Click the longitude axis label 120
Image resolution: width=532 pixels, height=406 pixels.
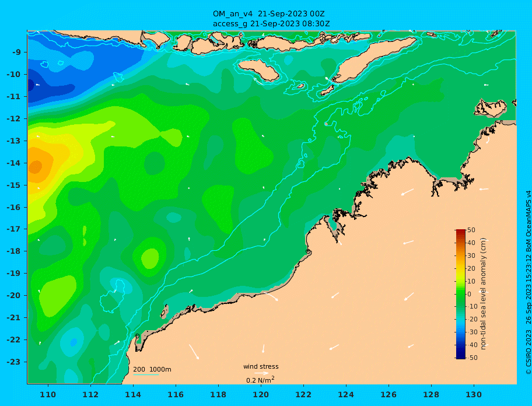coord(261,394)
